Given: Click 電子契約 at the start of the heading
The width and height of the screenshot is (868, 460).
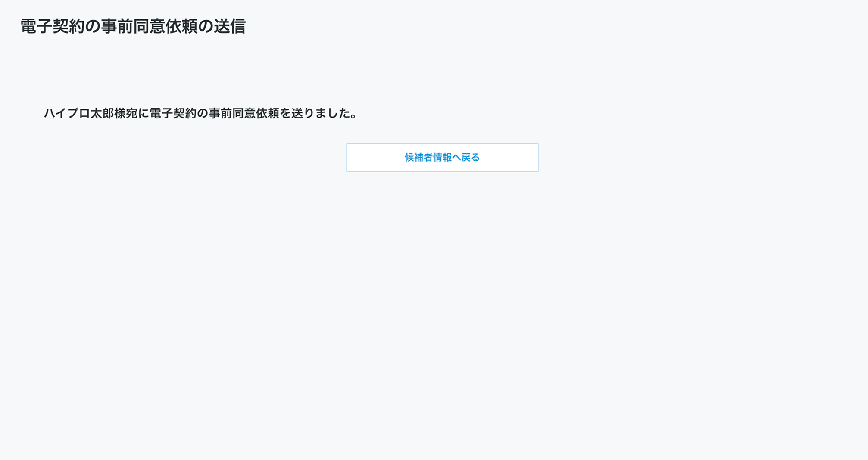Looking at the screenshot, I should 53,26.
